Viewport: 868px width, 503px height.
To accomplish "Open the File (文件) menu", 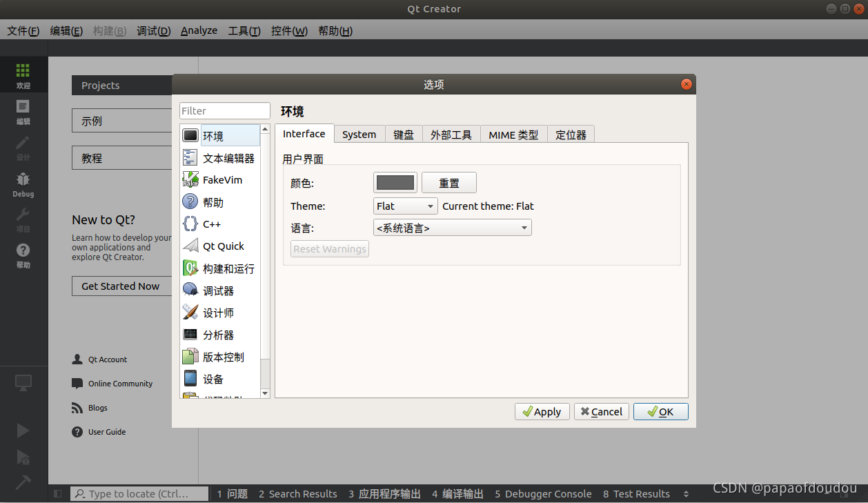I will 23,31.
